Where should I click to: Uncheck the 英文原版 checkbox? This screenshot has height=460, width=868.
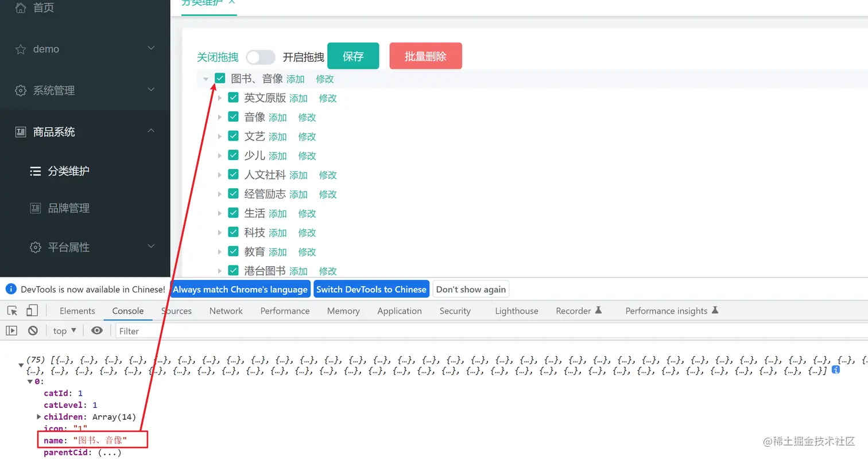coord(233,98)
